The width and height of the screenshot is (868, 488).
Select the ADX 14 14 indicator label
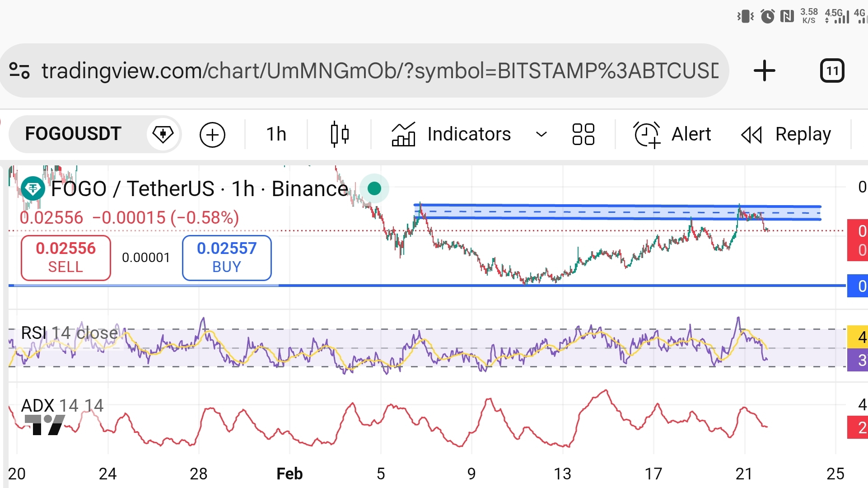[62, 405]
